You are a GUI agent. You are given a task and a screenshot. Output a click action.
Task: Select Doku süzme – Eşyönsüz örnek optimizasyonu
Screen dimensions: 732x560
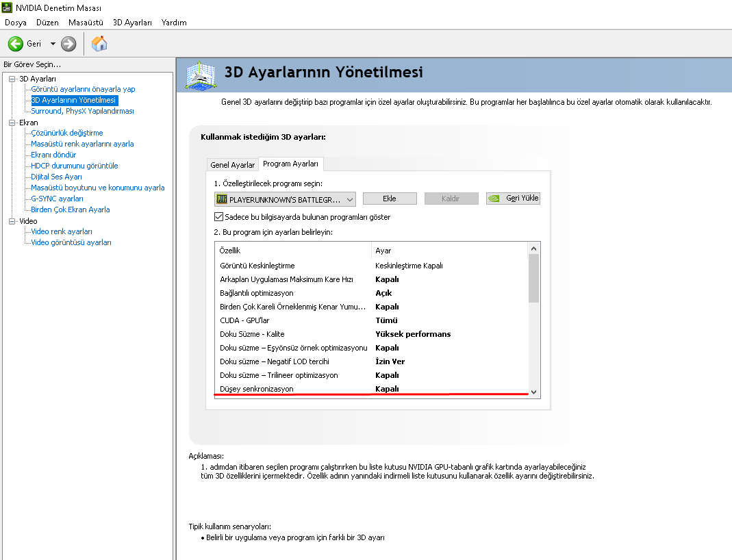[x=372, y=348]
